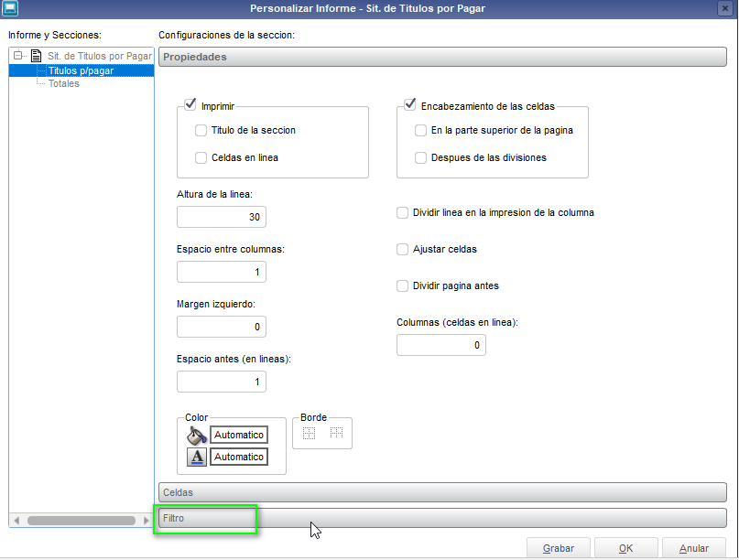Expand the Propiedades section header
The image size is (739, 560).
click(442, 57)
